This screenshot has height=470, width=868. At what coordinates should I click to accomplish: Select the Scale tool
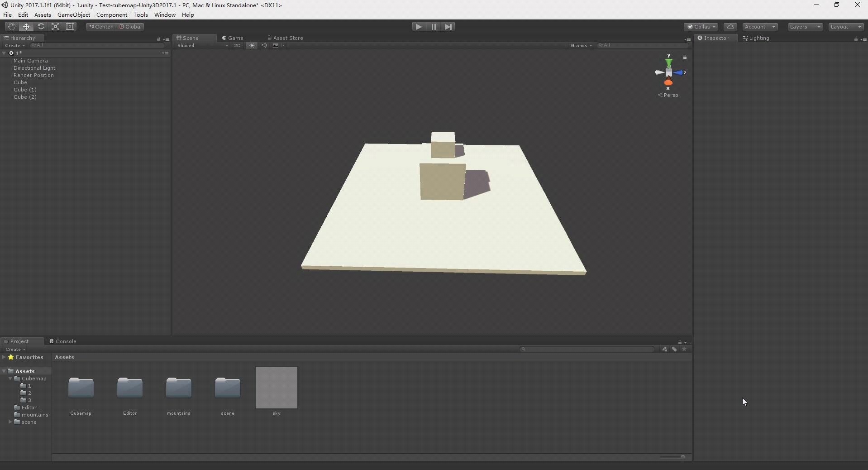pyautogui.click(x=55, y=26)
